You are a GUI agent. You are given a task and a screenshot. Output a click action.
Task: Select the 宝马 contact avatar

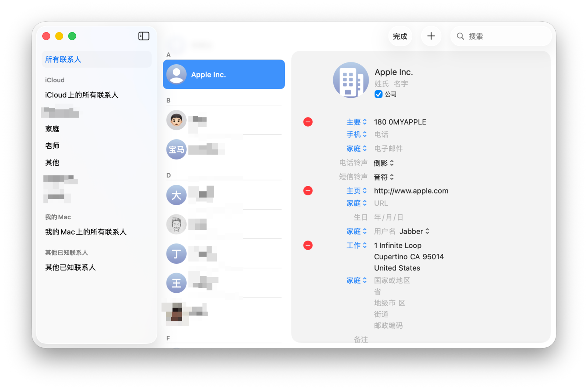[176, 149]
